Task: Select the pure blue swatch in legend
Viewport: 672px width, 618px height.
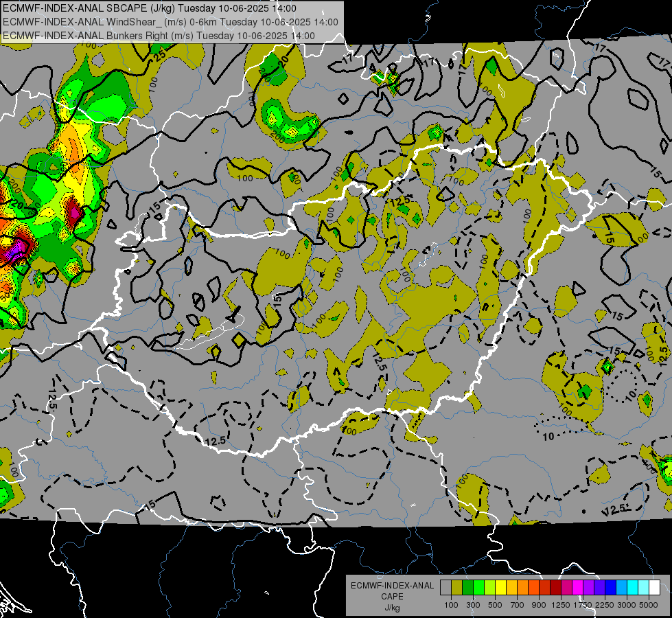Action: click(x=611, y=587)
